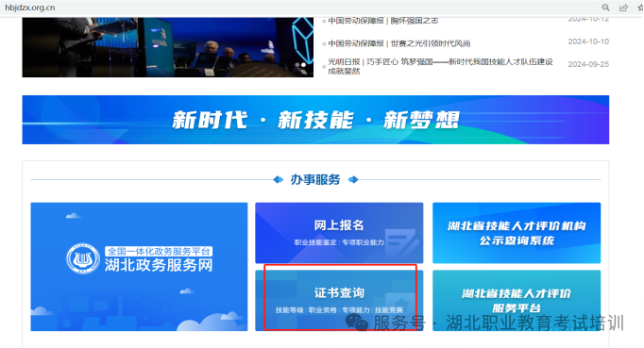Click the date 2024-09-25
This screenshot has width=644, height=348.
tap(588, 64)
